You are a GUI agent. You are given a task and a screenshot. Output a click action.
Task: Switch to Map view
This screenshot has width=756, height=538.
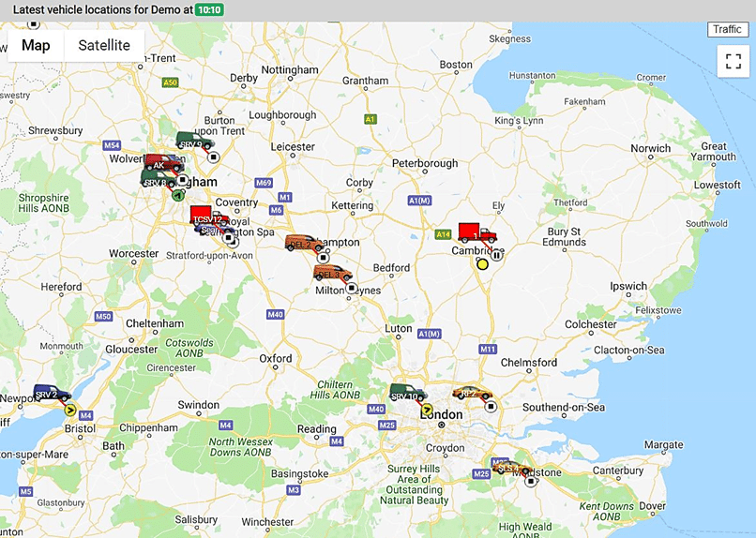click(36, 45)
